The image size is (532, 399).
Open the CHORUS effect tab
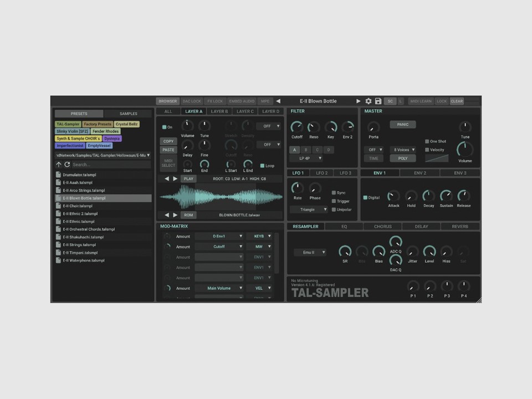(383, 227)
